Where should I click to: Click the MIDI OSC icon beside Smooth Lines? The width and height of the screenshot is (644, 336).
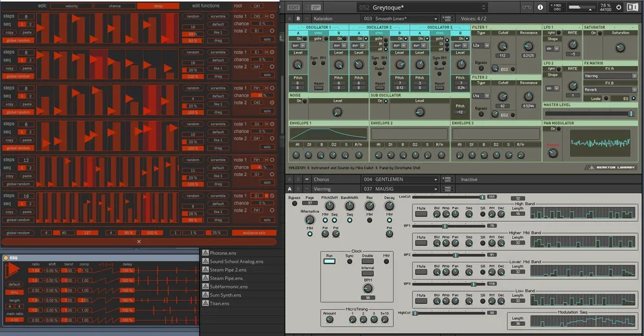(448, 18)
